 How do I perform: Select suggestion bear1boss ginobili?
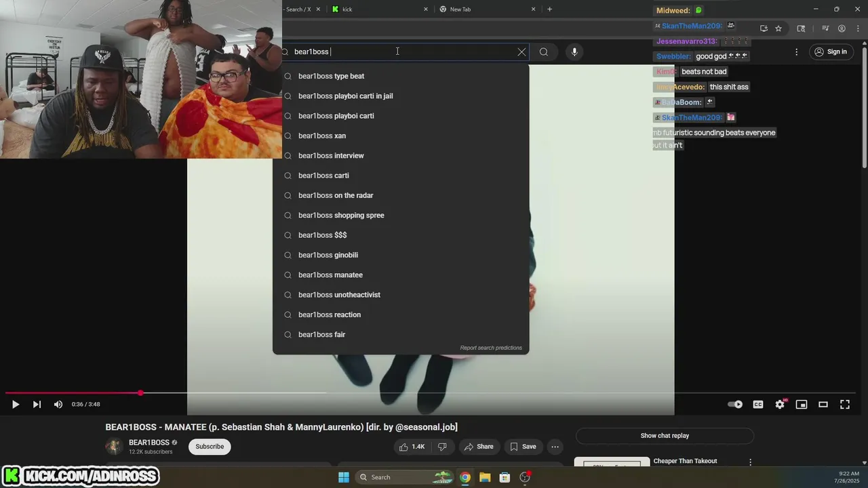point(401,255)
